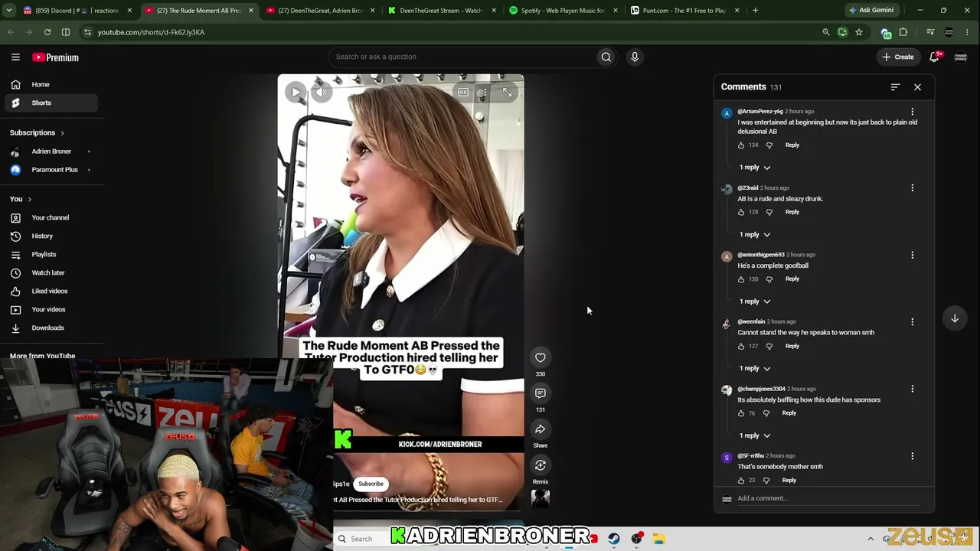Click the address bar URL
The image size is (980, 551).
click(x=151, y=32)
